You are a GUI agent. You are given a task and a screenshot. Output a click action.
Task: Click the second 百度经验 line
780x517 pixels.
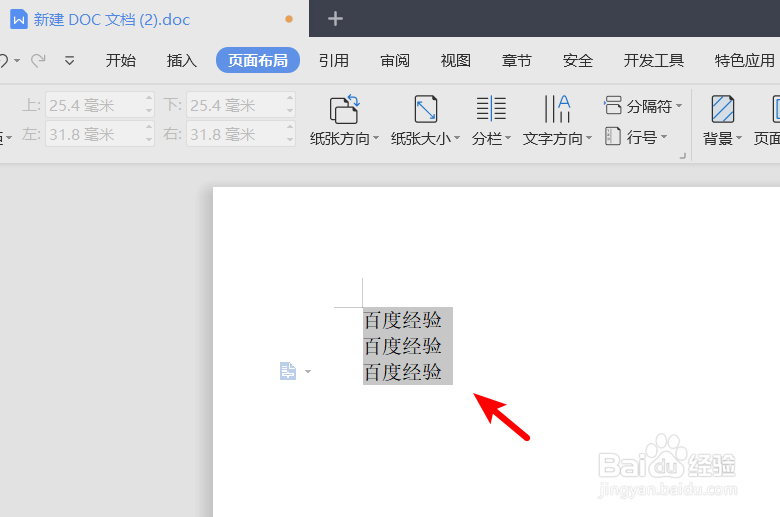pyautogui.click(x=402, y=346)
